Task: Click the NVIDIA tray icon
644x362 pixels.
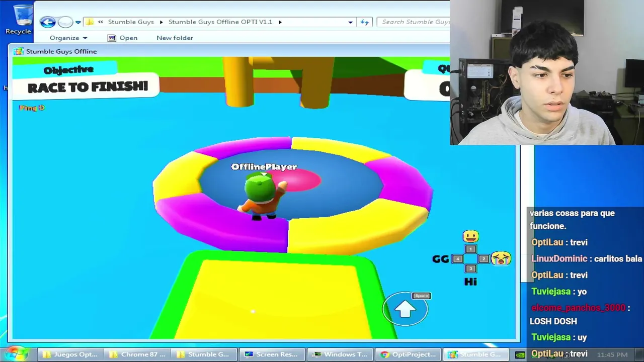Action: [520, 355]
